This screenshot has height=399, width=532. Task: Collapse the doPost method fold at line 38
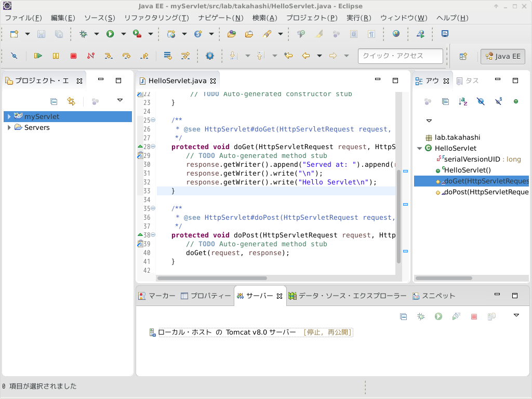[x=153, y=235]
